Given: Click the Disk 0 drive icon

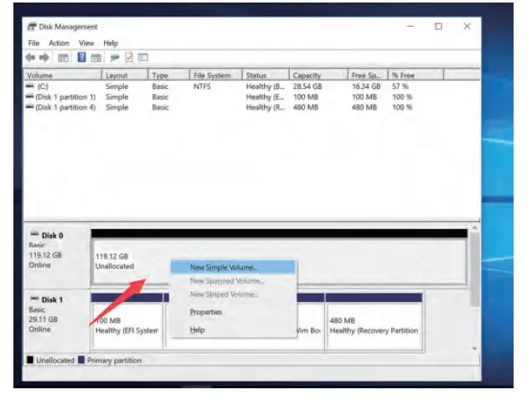Looking at the screenshot, I should pyautogui.click(x=34, y=234).
